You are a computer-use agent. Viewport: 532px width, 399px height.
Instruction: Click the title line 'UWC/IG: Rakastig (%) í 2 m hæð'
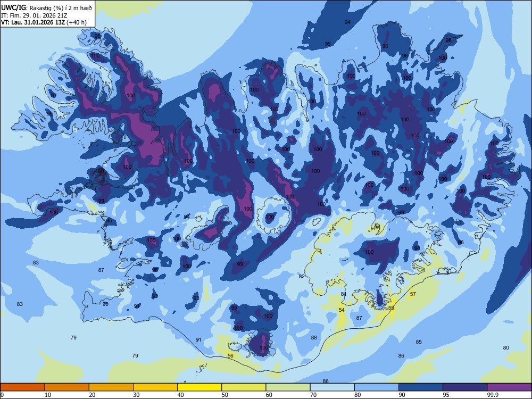pyautogui.click(x=46, y=8)
